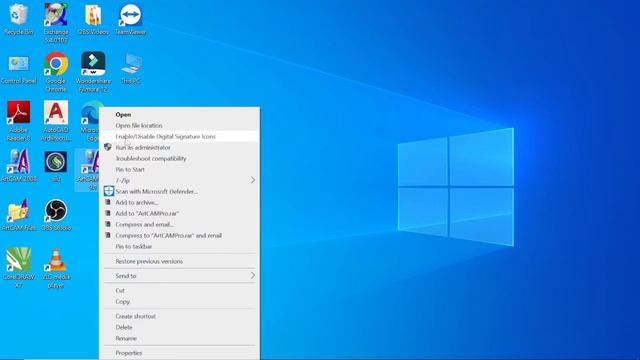Expand the Send to submenu arrow
The width and height of the screenshot is (640, 360).
tap(253, 276)
